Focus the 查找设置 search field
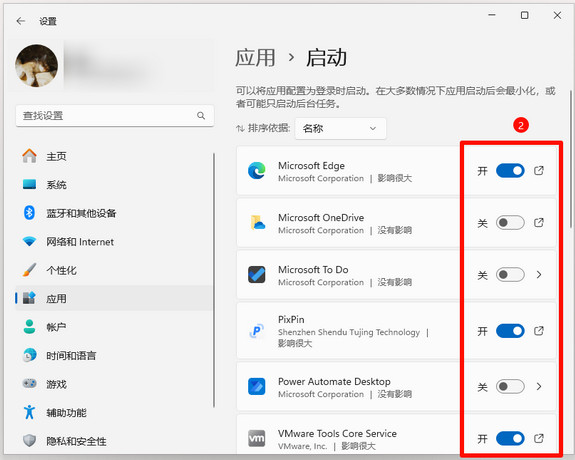 pos(115,116)
